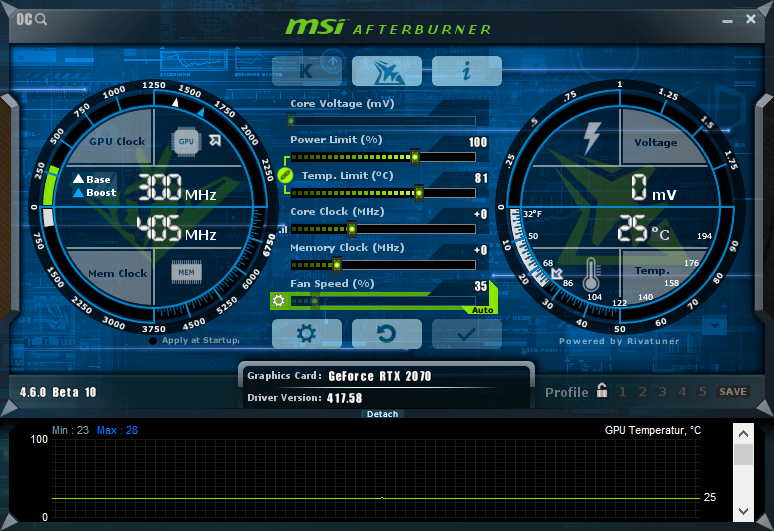Click the 405 MHz memory clock reading

177,228
